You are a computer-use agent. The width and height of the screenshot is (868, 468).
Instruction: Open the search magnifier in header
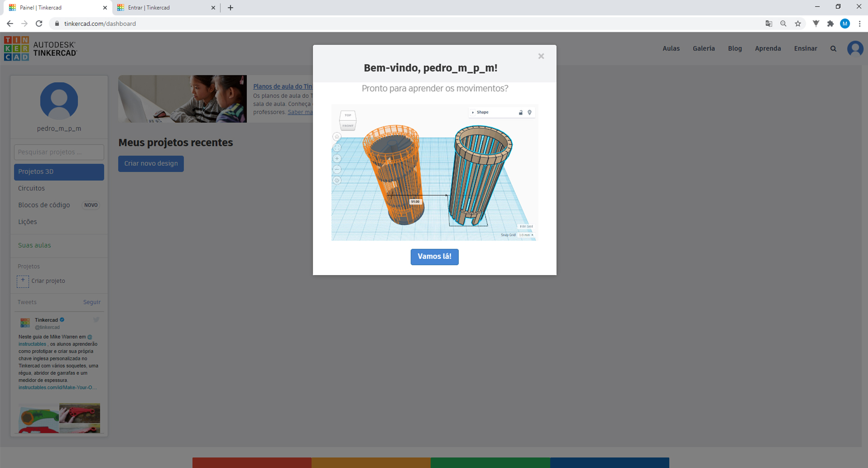point(833,49)
